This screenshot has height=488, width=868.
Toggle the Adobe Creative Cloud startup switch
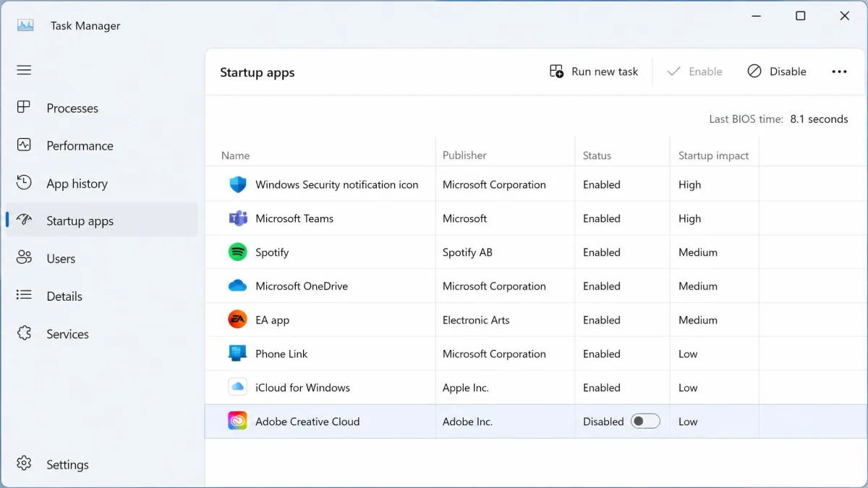click(x=645, y=421)
